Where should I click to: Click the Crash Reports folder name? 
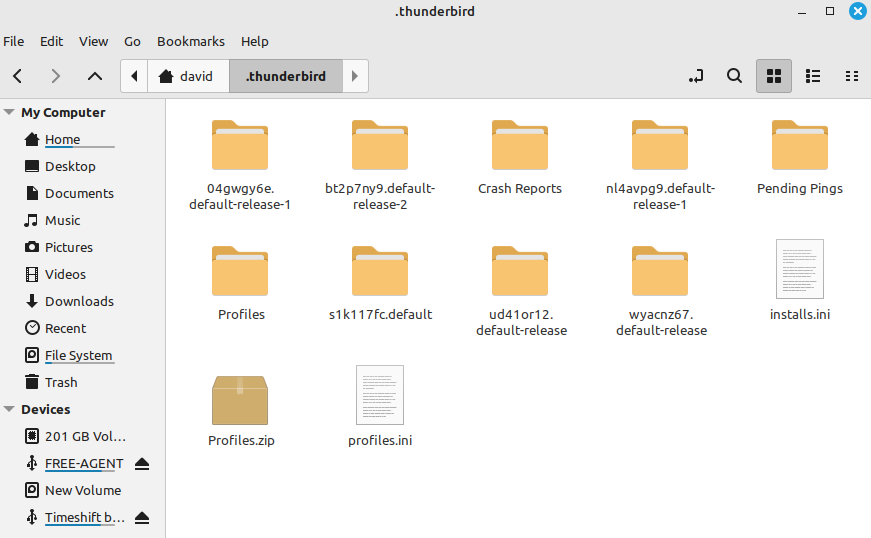520,189
